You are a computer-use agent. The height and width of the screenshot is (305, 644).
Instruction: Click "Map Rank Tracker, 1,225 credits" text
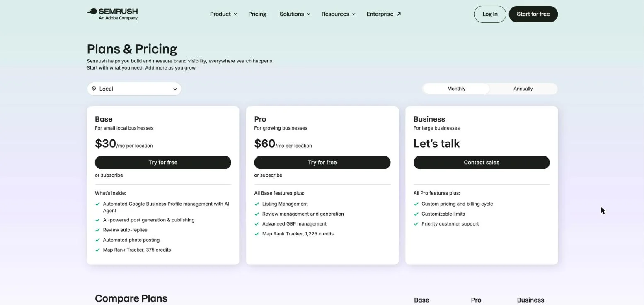click(298, 234)
